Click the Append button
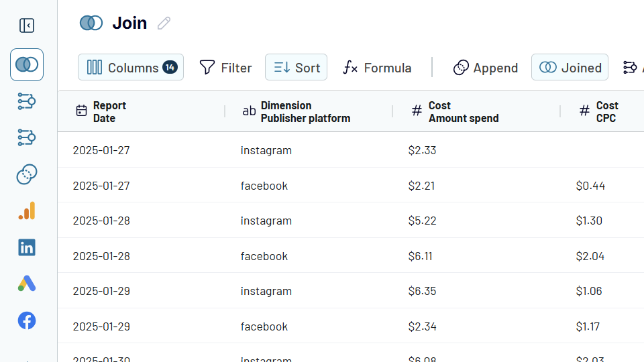Image resolution: width=644 pixels, height=362 pixels. coord(486,68)
